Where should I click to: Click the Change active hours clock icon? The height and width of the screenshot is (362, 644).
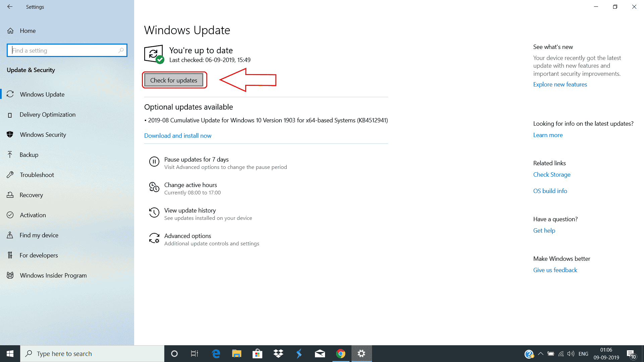pyautogui.click(x=154, y=187)
